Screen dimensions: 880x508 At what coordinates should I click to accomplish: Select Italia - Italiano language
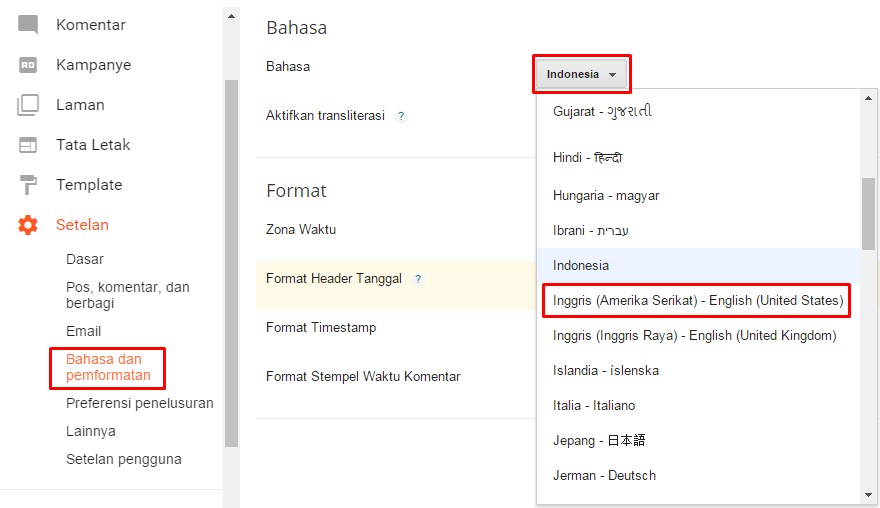coord(594,405)
